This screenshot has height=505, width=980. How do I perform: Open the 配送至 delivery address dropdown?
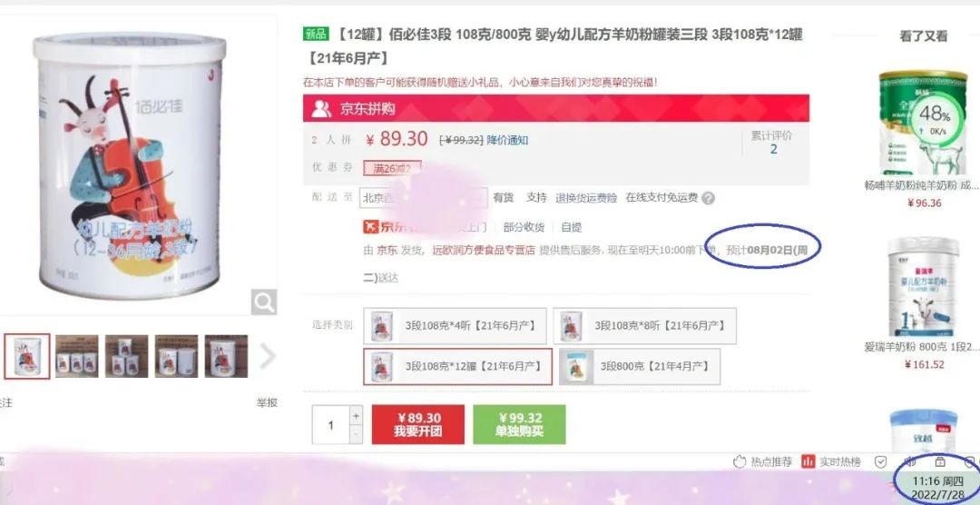pyautogui.click(x=423, y=198)
